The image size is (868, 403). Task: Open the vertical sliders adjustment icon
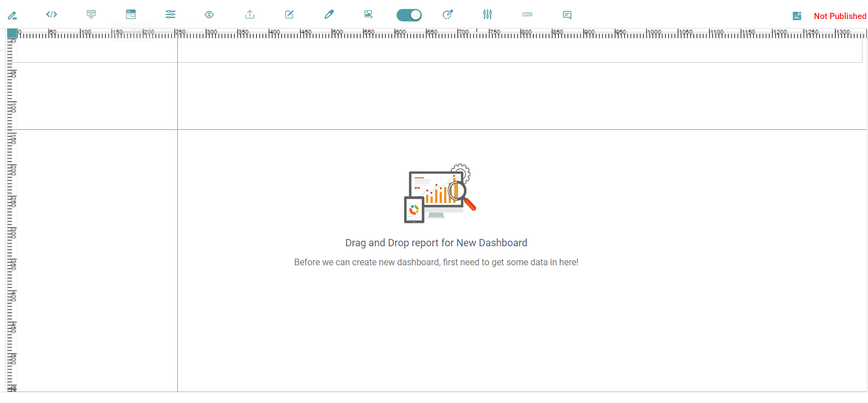click(x=488, y=15)
